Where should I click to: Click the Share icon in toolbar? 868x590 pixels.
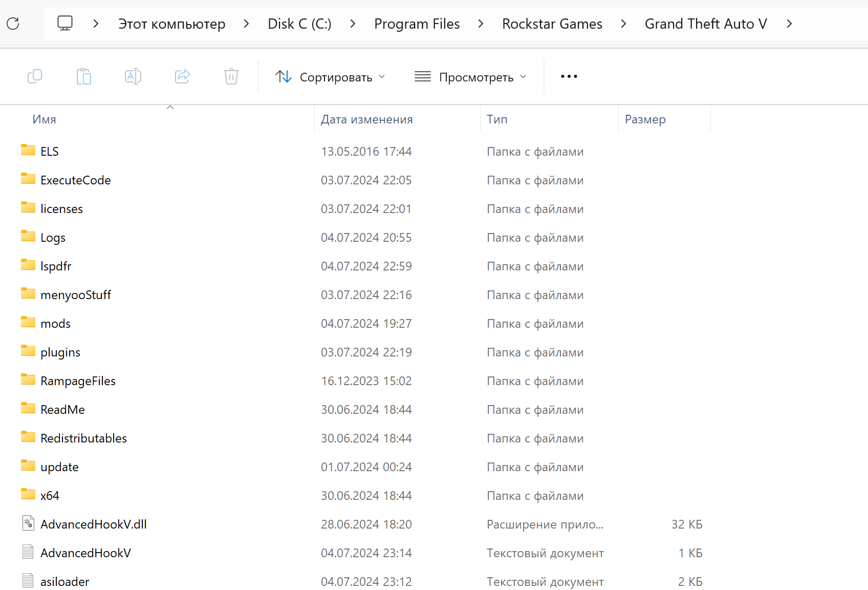coord(182,77)
